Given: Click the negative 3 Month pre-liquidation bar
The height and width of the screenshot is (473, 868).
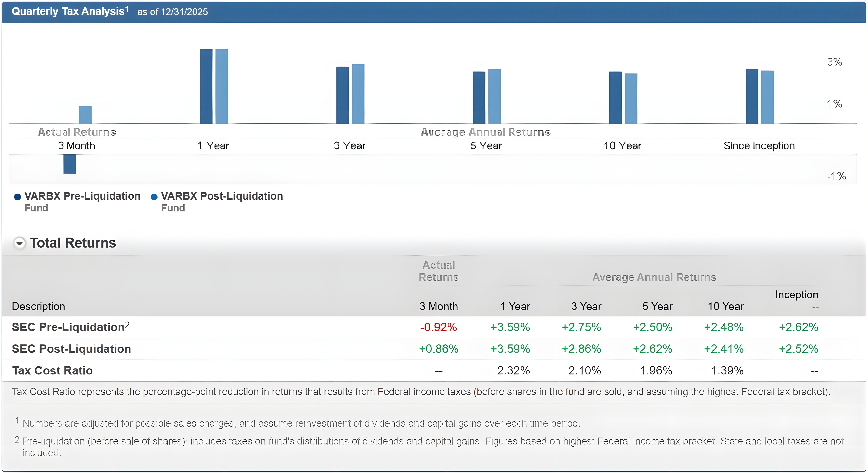Looking at the screenshot, I should coord(70,164).
